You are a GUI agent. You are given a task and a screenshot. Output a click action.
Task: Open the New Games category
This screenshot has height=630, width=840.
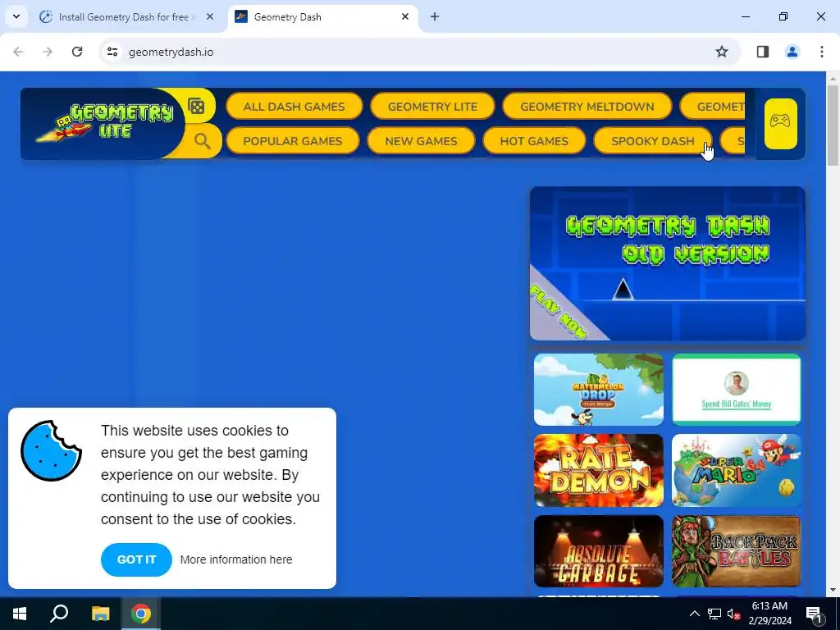click(421, 141)
